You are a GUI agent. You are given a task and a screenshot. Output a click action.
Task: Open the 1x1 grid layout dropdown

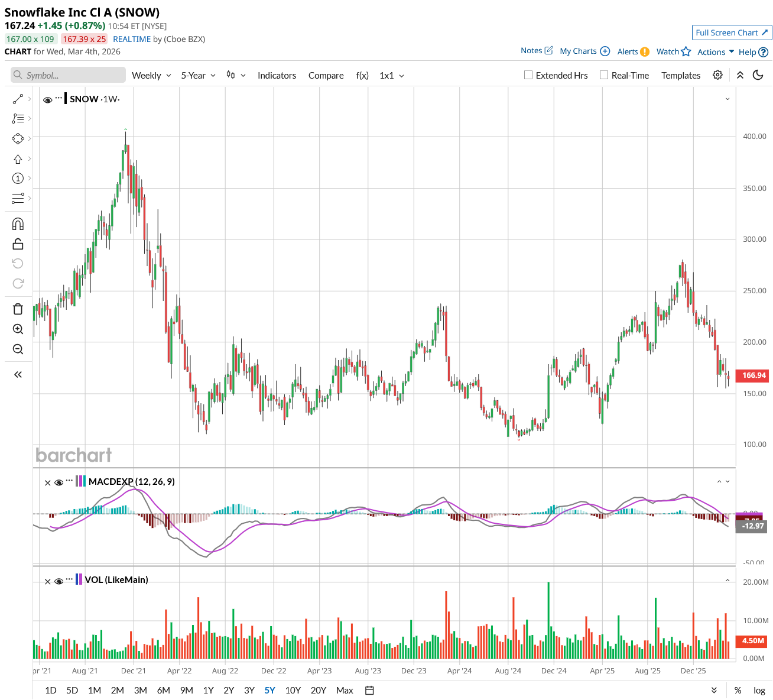[x=392, y=75]
